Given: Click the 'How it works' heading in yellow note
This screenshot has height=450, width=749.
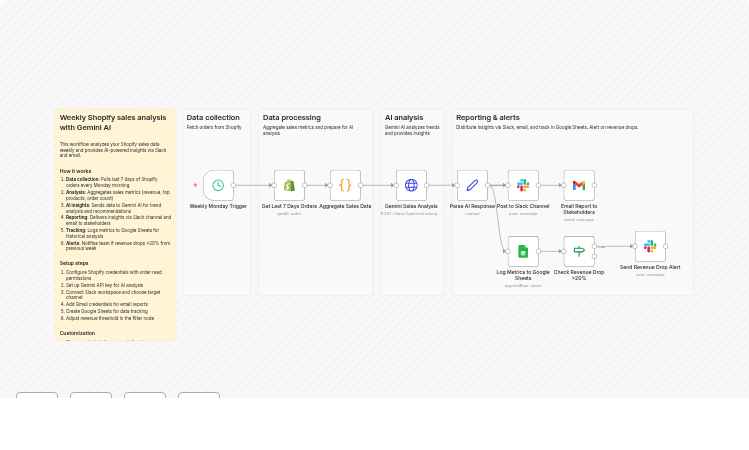Looking at the screenshot, I should click(75, 171).
